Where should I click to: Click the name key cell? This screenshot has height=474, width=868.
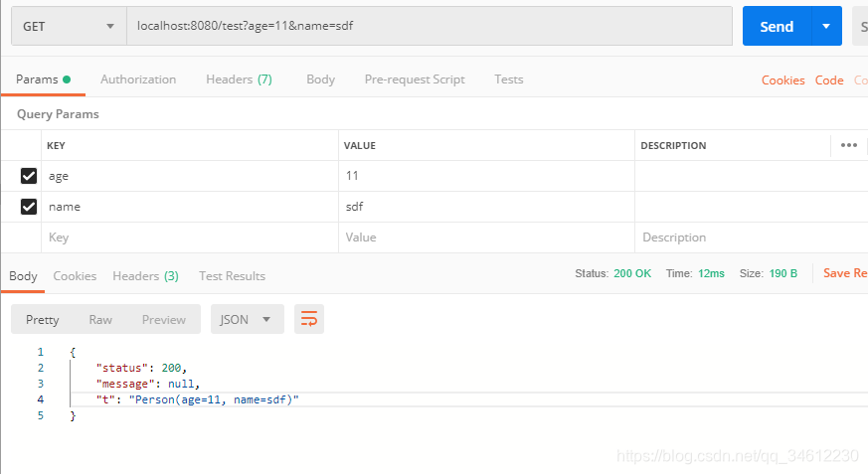190,207
